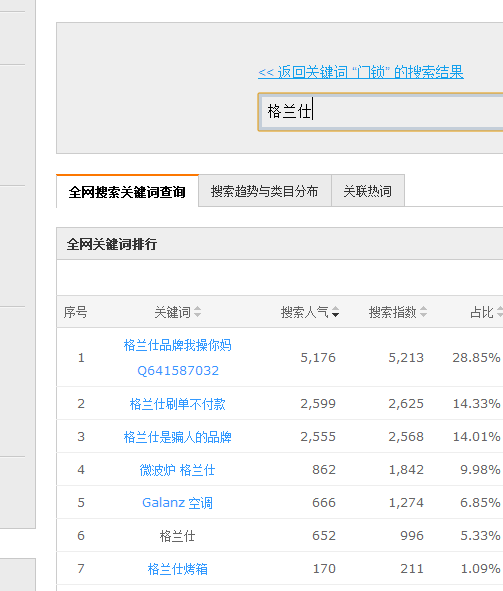Switch to the 搜索趋势与类目分布 tab
Viewport: 503px width, 591px height.
coord(264,191)
